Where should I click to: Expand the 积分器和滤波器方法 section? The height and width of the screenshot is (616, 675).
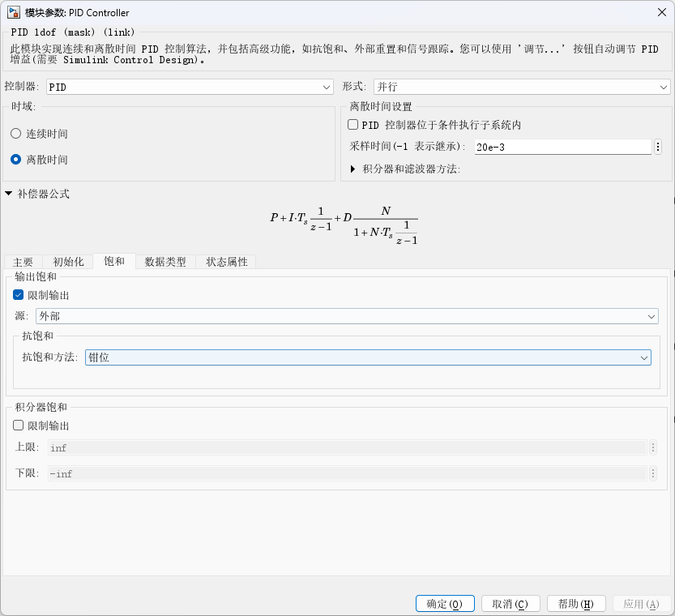click(x=352, y=169)
